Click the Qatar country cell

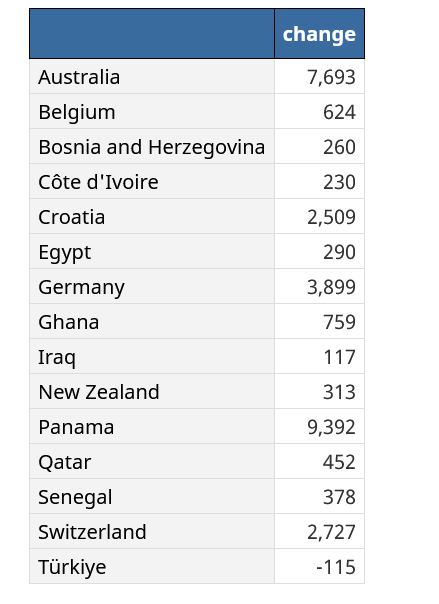click(152, 462)
